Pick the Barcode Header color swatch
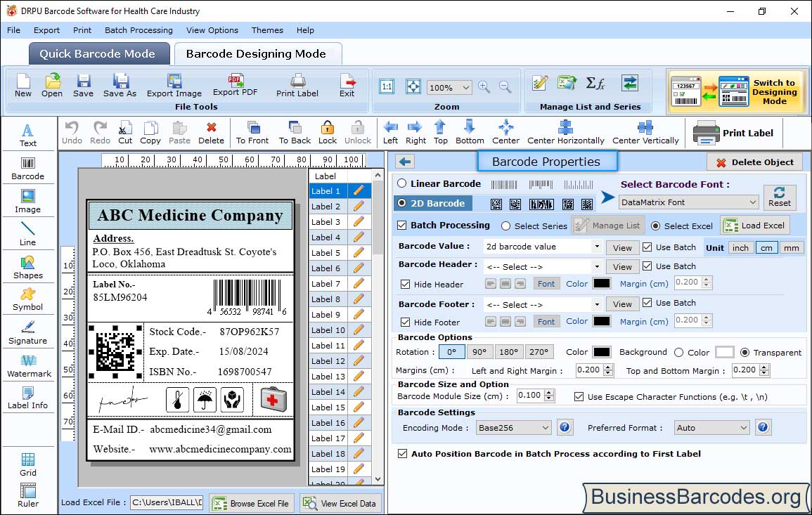The width and height of the screenshot is (812, 515). (601, 283)
